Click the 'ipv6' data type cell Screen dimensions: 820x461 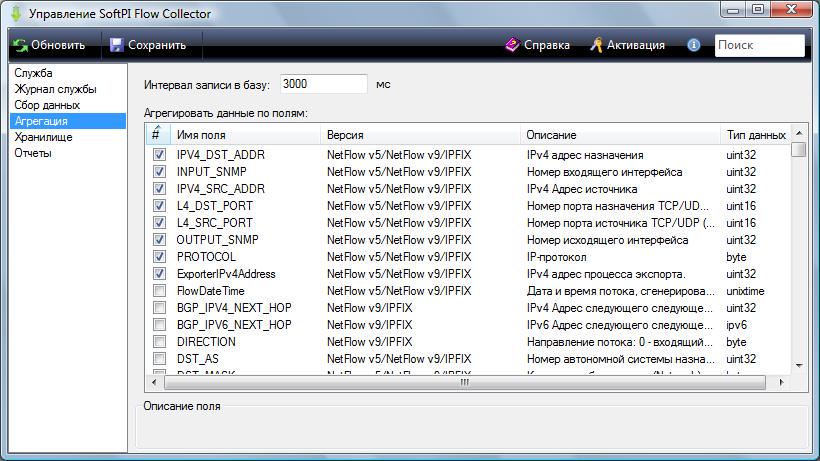click(x=736, y=325)
